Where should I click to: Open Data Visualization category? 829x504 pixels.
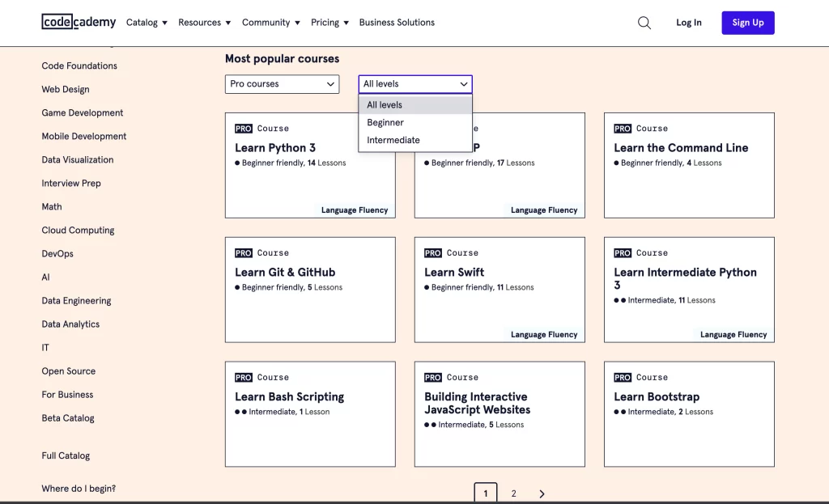[x=78, y=159]
